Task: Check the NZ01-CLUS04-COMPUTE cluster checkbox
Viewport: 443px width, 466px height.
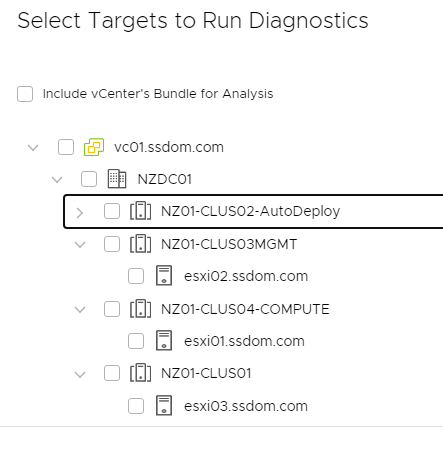Action: (x=112, y=309)
